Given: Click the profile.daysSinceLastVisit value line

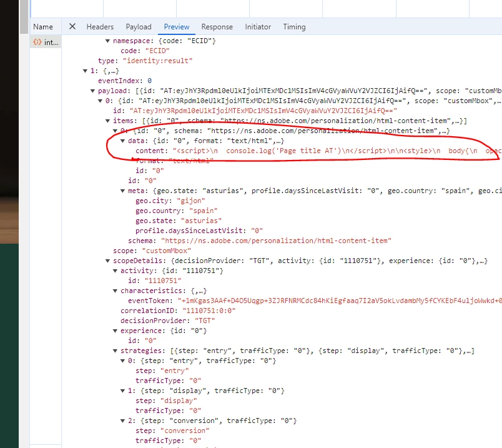Looking at the screenshot, I should [x=199, y=231].
